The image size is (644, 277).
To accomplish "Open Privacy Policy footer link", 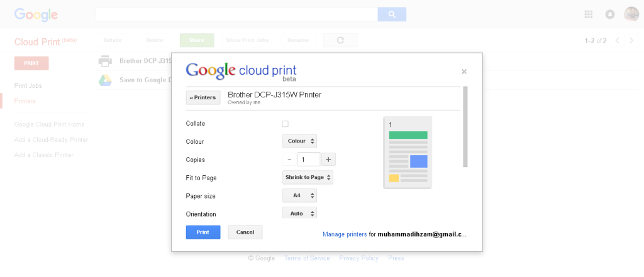I will pos(358,258).
